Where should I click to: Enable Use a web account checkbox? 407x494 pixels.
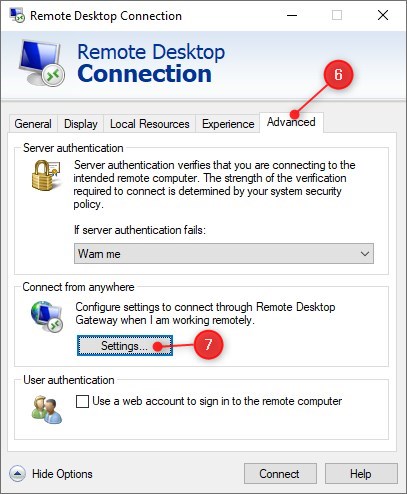[82, 401]
